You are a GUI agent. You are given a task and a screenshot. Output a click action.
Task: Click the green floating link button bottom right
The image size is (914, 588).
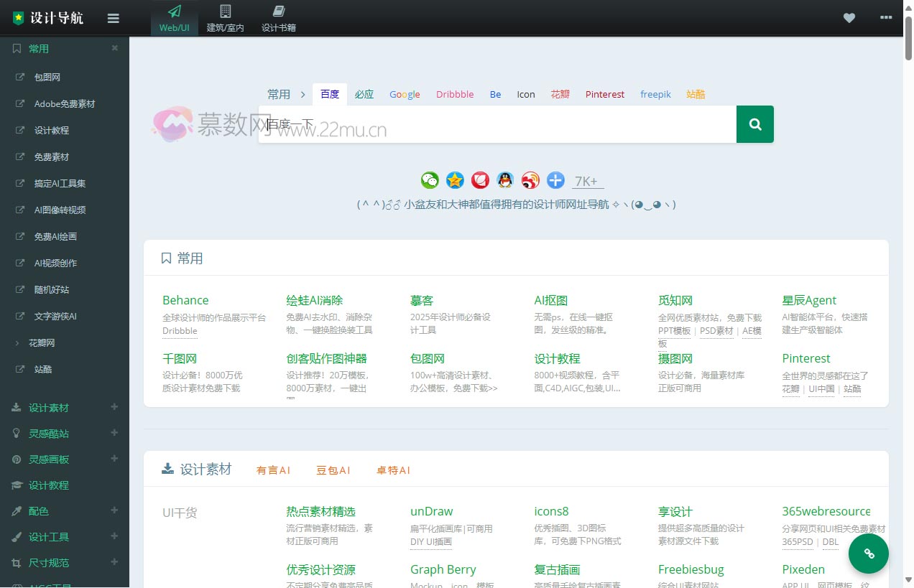tap(868, 554)
